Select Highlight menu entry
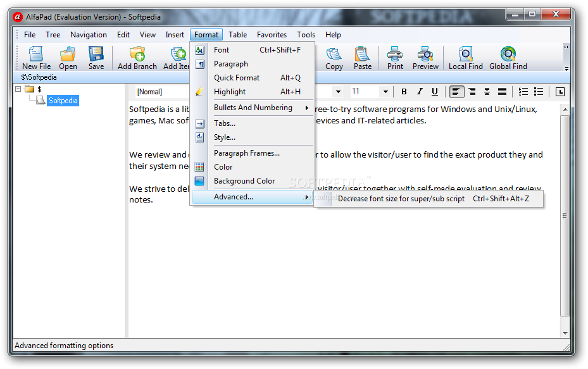Viewport: 588px width, 369px height. pyautogui.click(x=253, y=92)
